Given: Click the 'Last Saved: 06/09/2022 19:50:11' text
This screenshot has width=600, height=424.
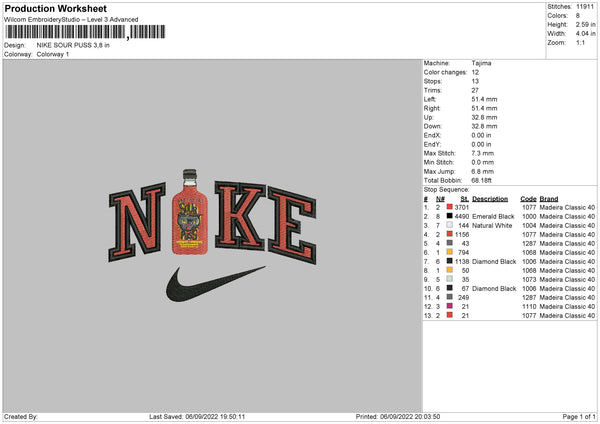Looking at the screenshot, I should [197, 417].
